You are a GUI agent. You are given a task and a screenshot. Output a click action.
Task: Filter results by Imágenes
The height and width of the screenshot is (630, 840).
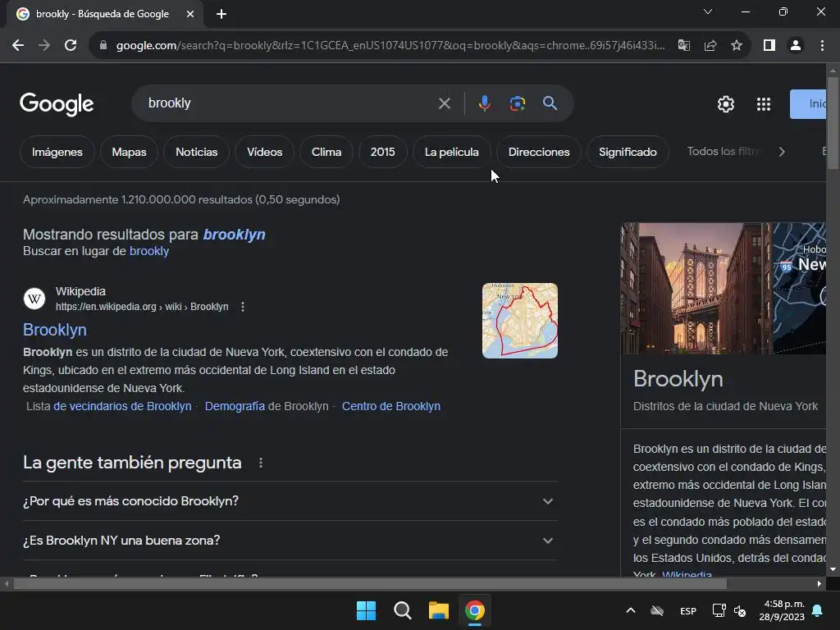point(57,152)
